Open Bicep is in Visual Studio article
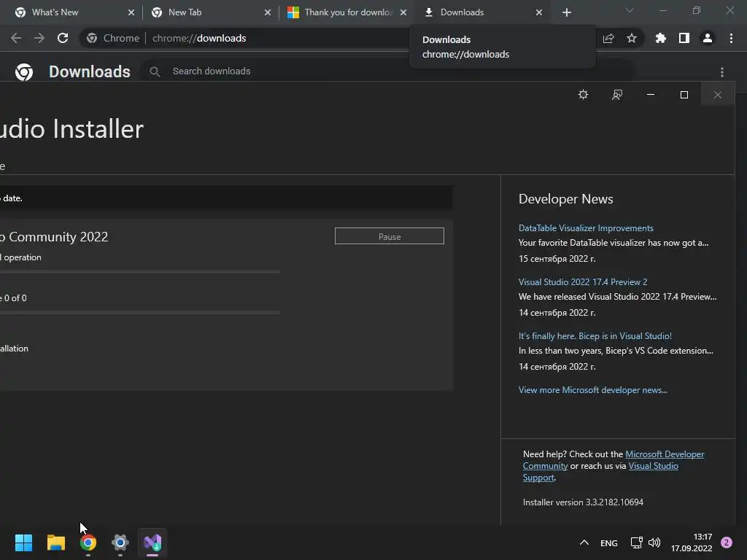 (595, 335)
